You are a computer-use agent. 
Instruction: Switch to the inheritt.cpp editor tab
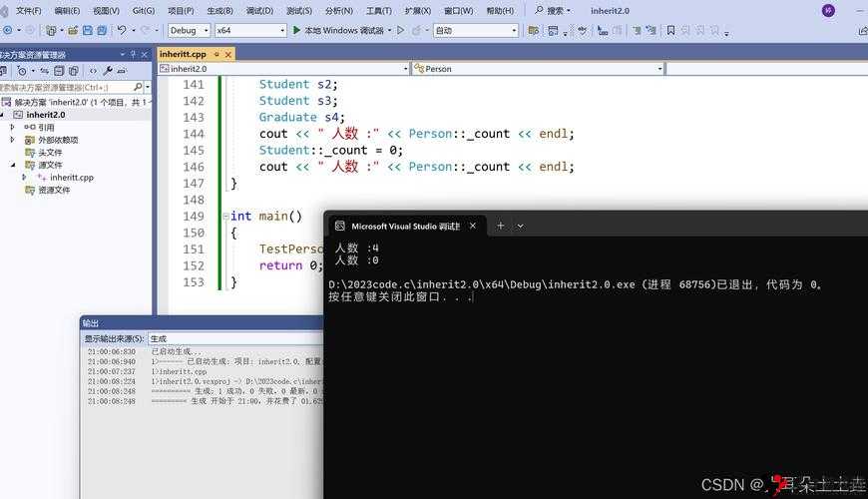(183, 54)
